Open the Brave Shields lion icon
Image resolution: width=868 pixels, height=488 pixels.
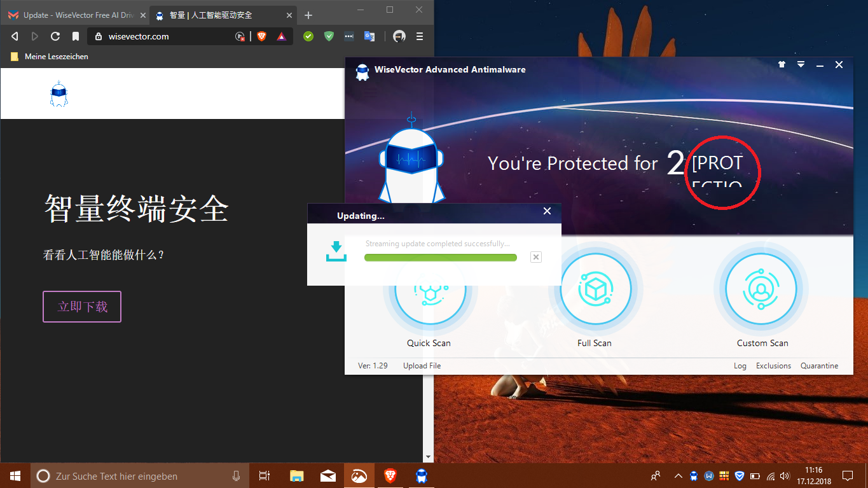click(261, 36)
